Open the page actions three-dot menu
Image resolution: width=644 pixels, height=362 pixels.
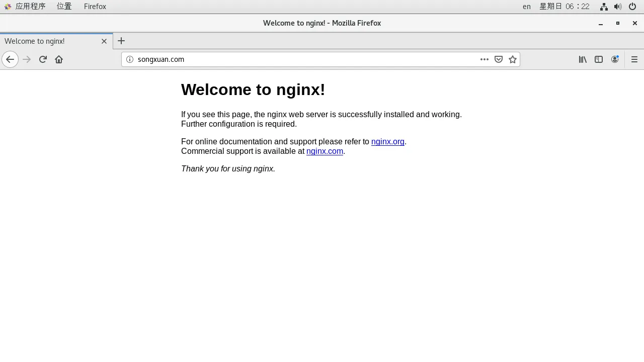(x=484, y=59)
